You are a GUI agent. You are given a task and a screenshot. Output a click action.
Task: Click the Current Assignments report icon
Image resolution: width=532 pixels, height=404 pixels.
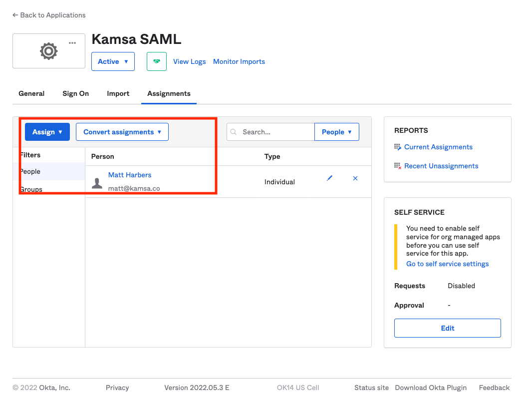click(397, 147)
